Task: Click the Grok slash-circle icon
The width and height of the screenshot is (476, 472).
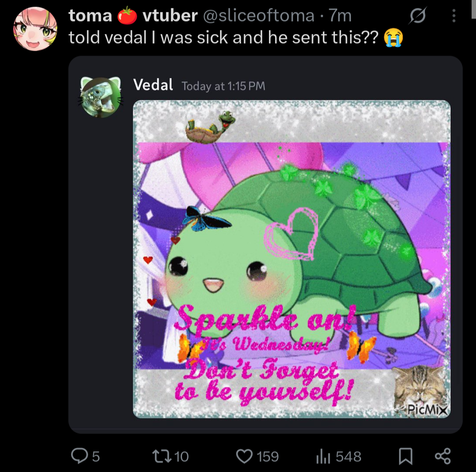Action: (x=417, y=15)
